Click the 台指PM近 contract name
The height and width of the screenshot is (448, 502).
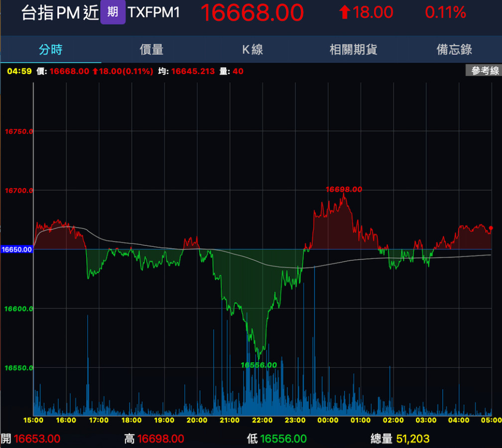coord(60,13)
